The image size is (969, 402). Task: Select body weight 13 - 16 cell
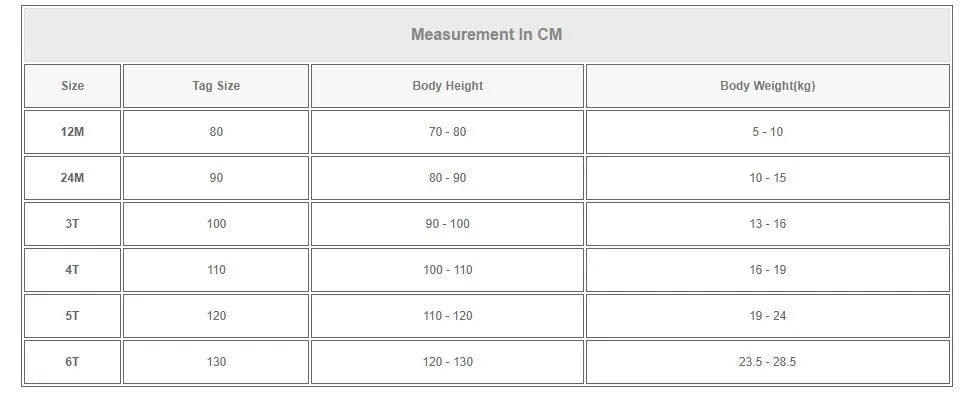[x=767, y=224]
